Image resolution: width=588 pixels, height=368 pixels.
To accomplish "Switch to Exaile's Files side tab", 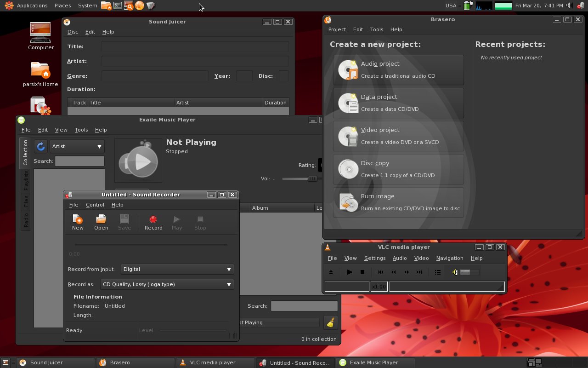I will [26, 201].
